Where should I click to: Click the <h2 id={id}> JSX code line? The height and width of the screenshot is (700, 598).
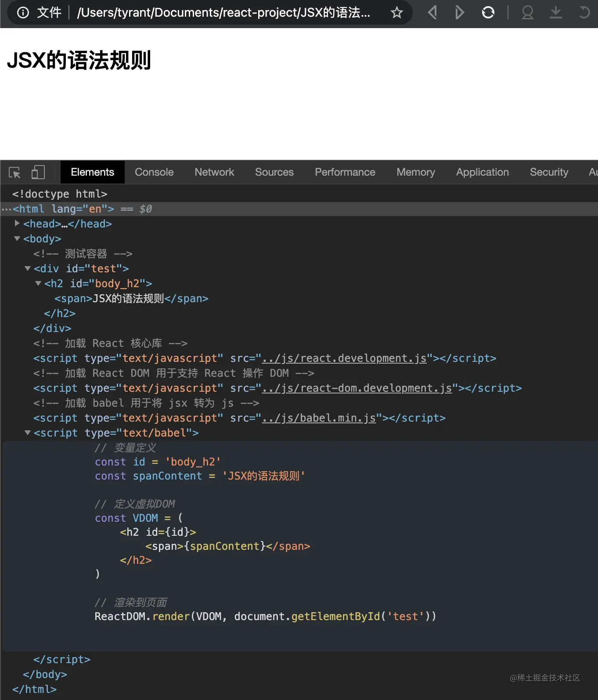pyautogui.click(x=158, y=532)
